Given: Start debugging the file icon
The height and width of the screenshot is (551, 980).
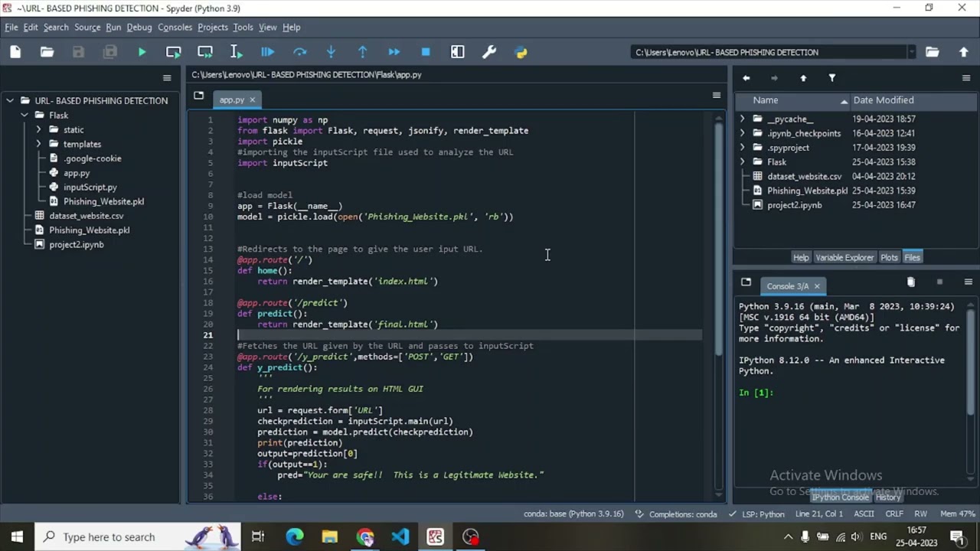Looking at the screenshot, I should click(267, 52).
